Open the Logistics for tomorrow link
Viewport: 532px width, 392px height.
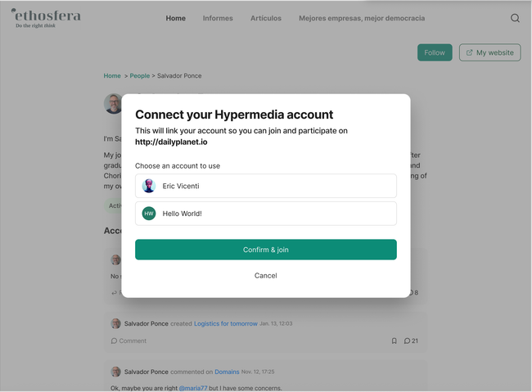[225, 324]
